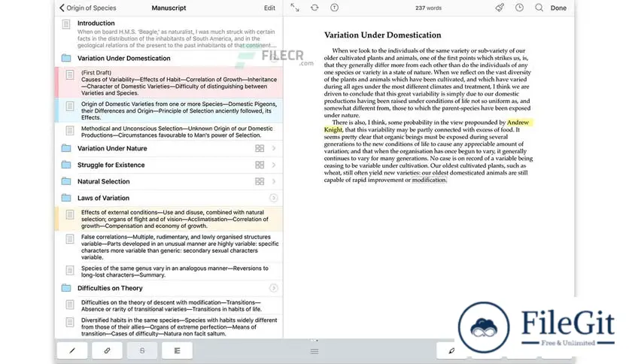Viewport: 629px width, 364px height.
Task: Open the paintbrush formatting icon
Action: pyautogui.click(x=500, y=8)
